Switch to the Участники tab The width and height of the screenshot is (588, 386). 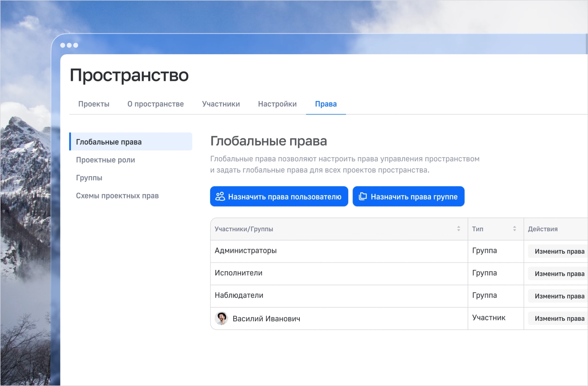pyautogui.click(x=221, y=104)
